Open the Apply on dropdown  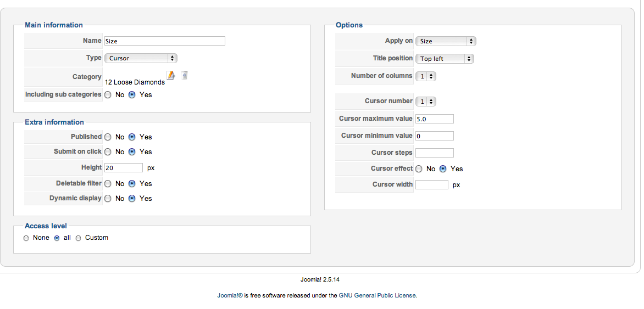coord(446,41)
